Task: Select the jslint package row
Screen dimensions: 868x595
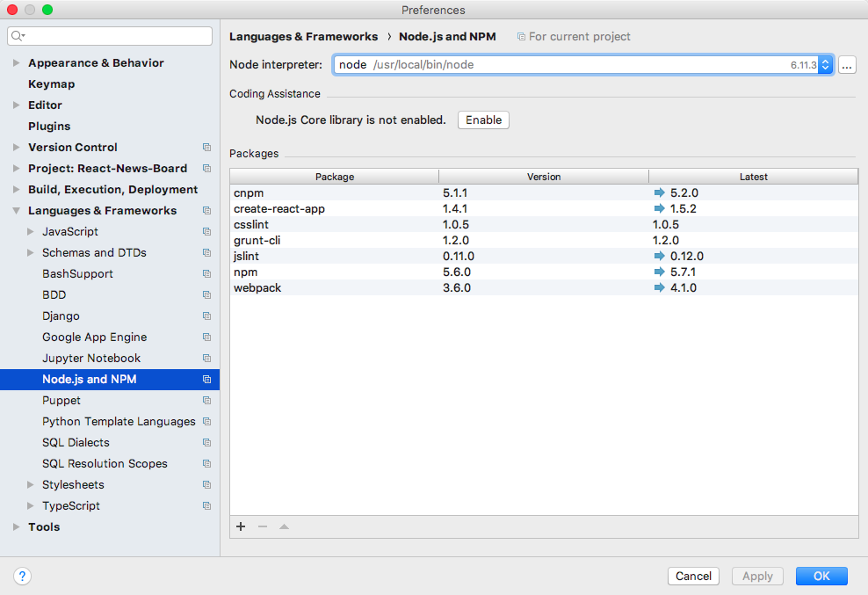Action: point(544,256)
